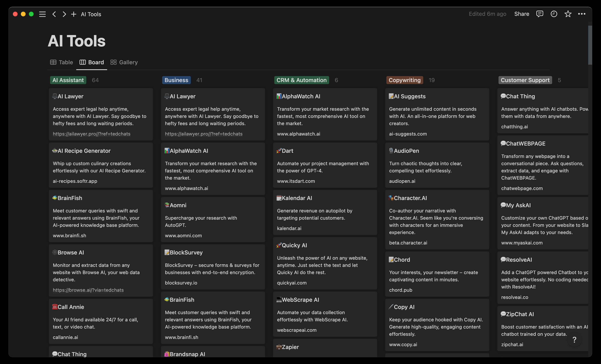
Task: Open the Customer Support Chat Thing card title
Action: pos(521,96)
